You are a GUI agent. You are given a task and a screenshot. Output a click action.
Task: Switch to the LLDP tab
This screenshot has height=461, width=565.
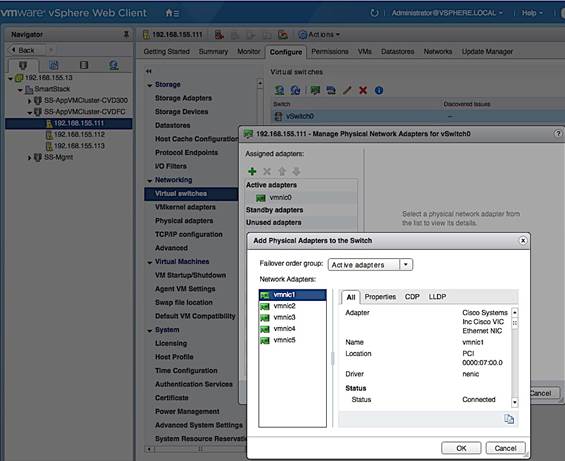437,297
